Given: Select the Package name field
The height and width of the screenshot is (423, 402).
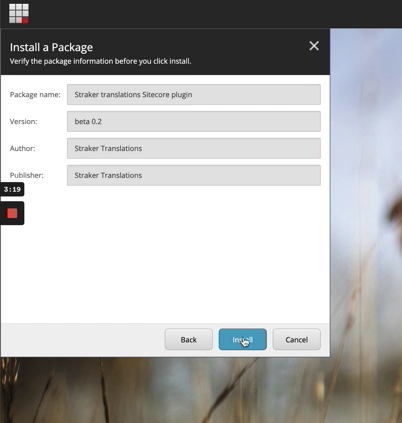Looking at the screenshot, I should coord(194,94).
